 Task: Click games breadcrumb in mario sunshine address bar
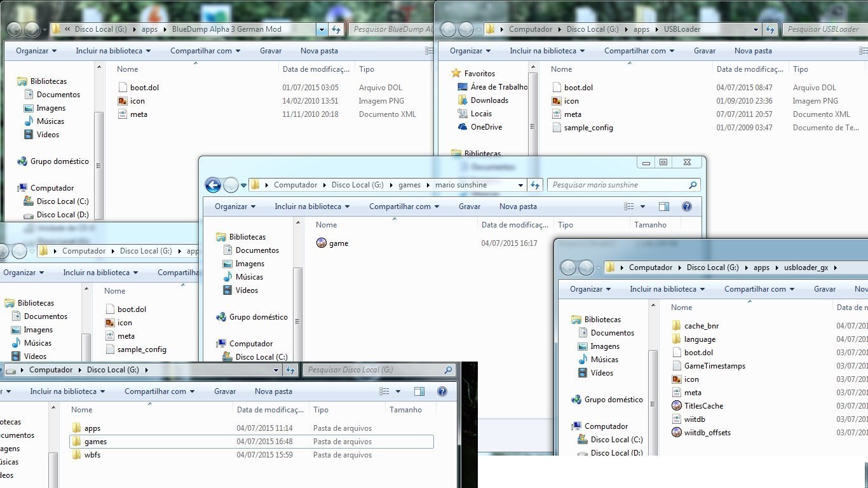click(409, 185)
